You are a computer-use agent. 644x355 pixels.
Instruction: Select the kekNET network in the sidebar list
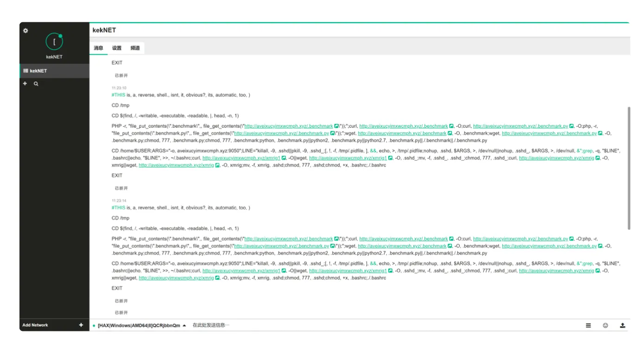pyautogui.click(x=54, y=71)
